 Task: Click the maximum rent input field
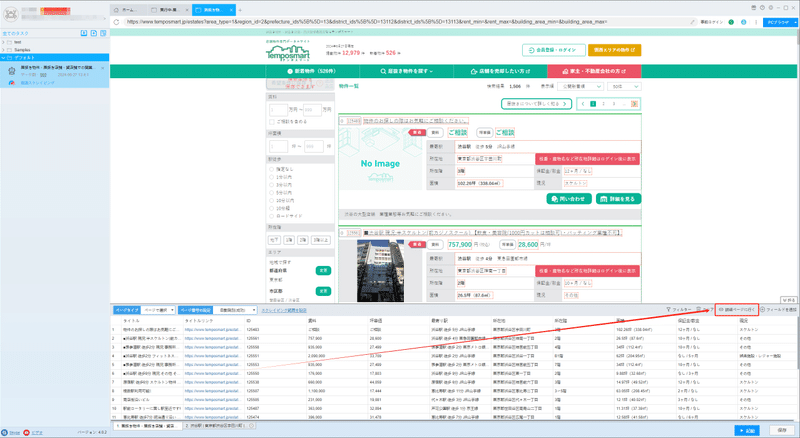[x=312, y=109]
